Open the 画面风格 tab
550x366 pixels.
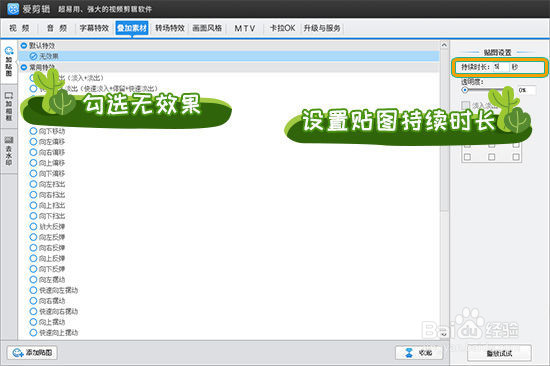click(x=207, y=28)
